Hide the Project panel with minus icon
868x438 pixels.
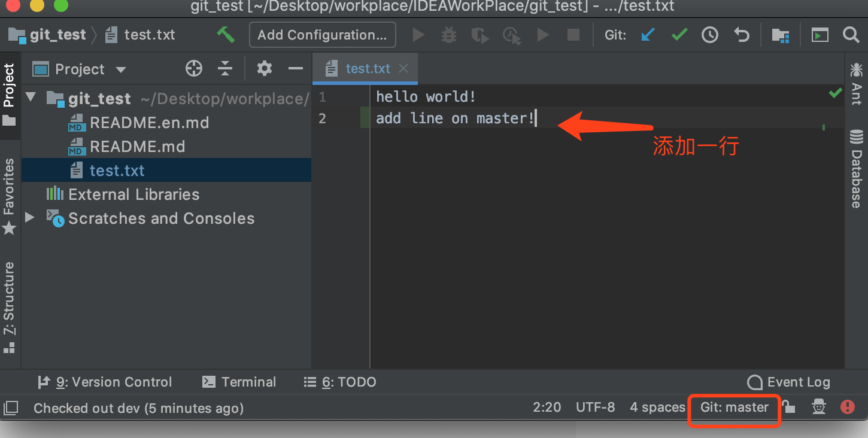click(x=296, y=69)
